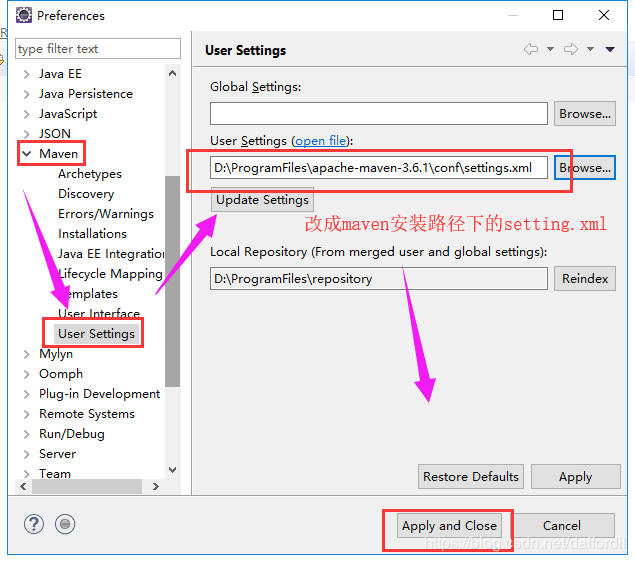Image resolution: width=635 pixels, height=562 pixels.
Task: Expand the Run/Debug node
Action: pos(27,434)
